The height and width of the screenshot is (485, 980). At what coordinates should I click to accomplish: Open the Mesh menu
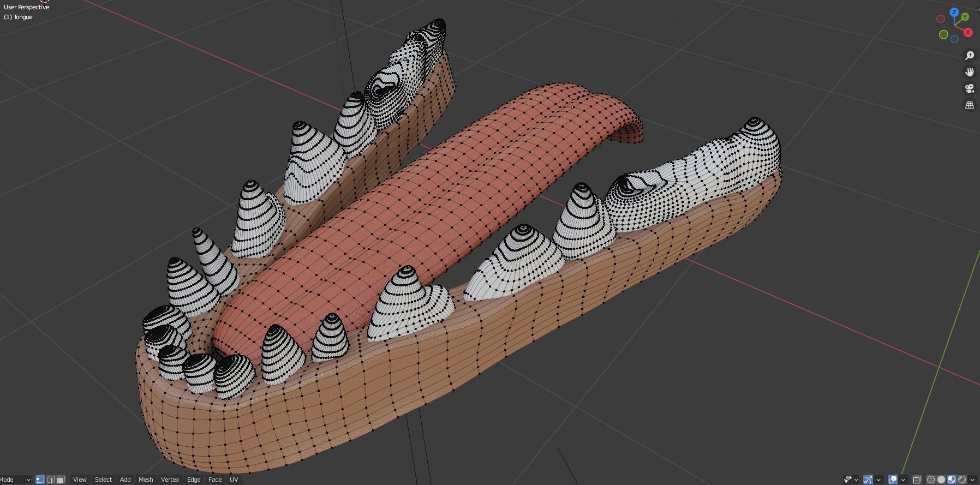(146, 480)
